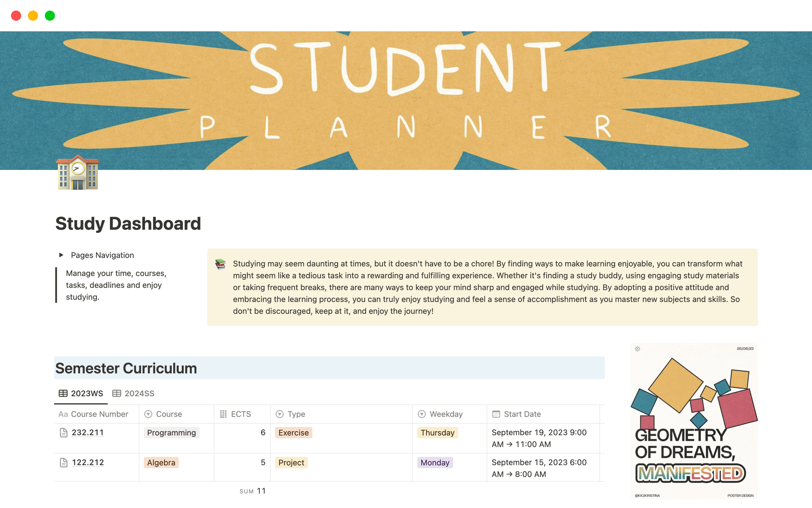Click the Course Number Aa title icon
This screenshot has width=812, height=508.
click(63, 414)
